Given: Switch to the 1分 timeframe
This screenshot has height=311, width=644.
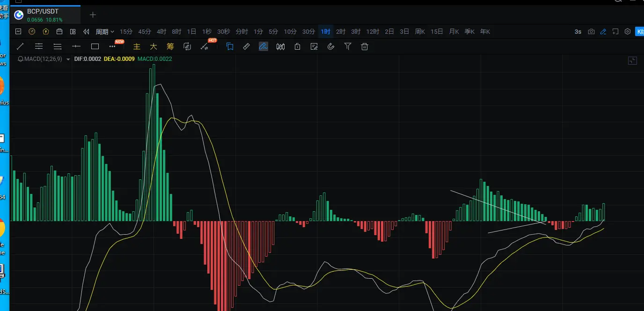Looking at the screenshot, I should (258, 31).
